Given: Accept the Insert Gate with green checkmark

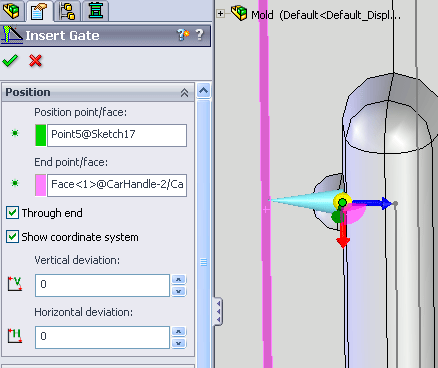Looking at the screenshot, I should [10, 61].
